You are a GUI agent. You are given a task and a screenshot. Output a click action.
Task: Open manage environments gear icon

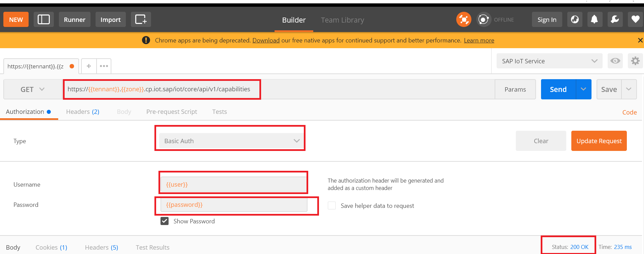click(635, 61)
